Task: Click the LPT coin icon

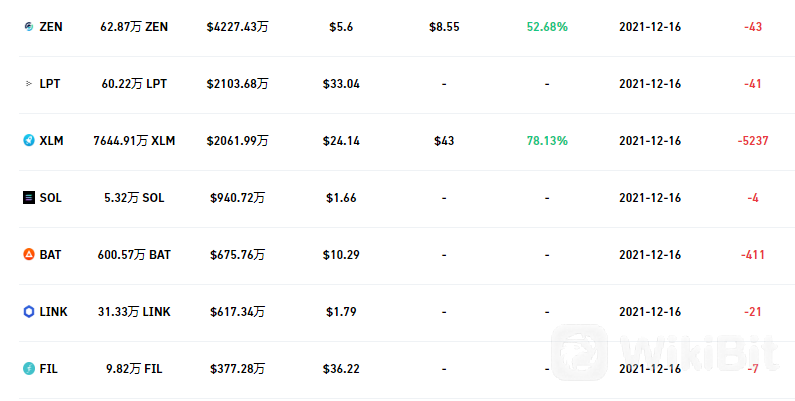Action: pyautogui.click(x=29, y=84)
